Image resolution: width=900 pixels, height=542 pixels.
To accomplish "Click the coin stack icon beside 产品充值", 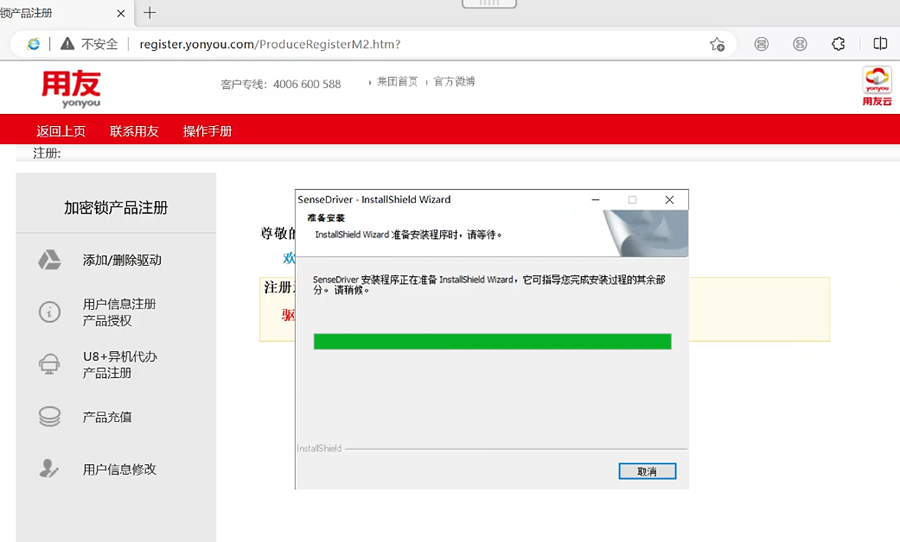I will pos(49,417).
